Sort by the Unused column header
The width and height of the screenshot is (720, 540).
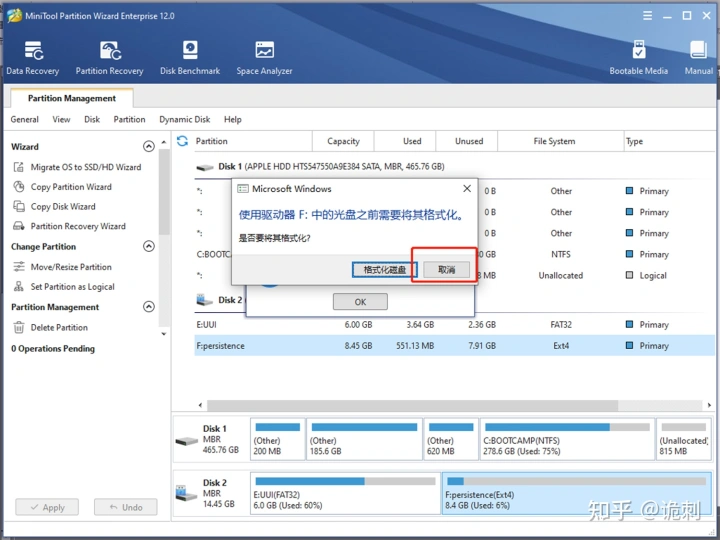point(467,141)
